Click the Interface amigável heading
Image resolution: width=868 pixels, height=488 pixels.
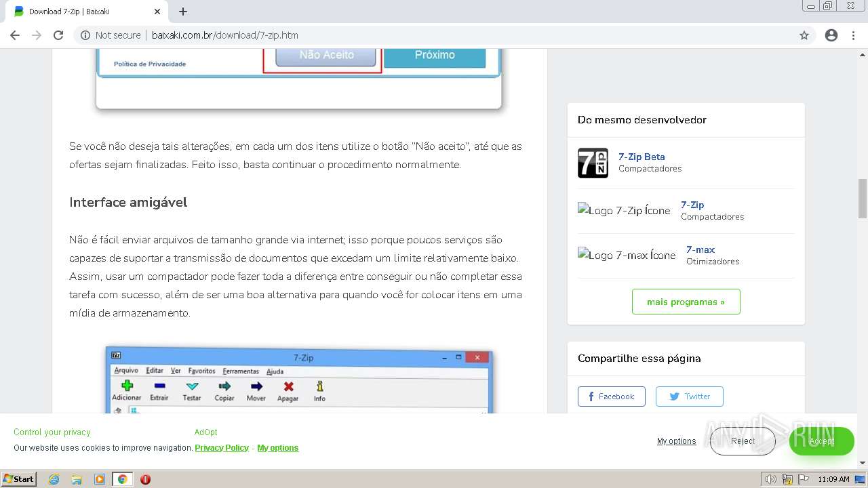(x=128, y=202)
